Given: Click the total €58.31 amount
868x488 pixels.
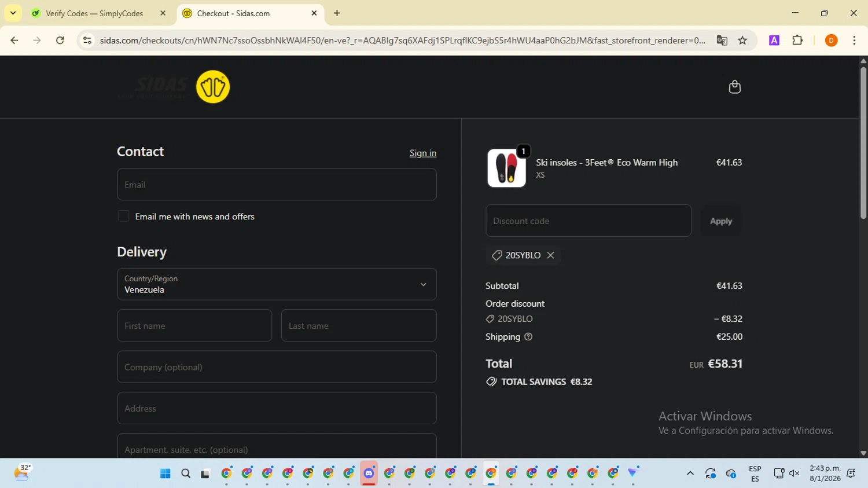Looking at the screenshot, I should point(725,364).
